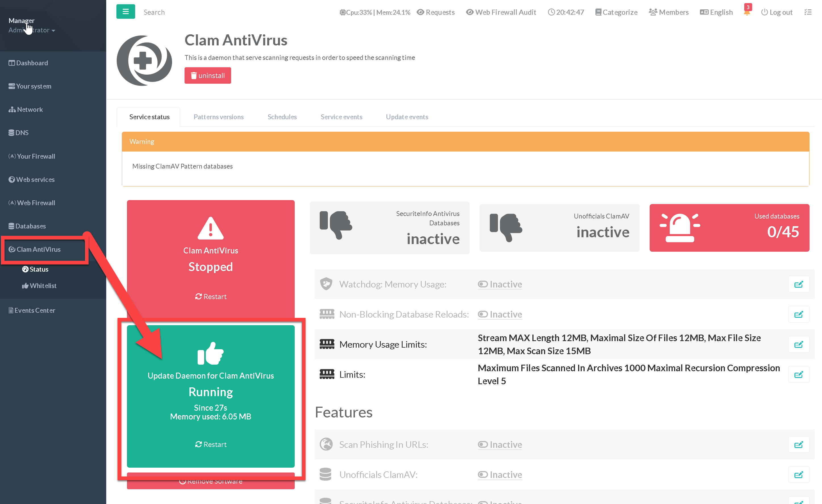Image resolution: width=822 pixels, height=504 pixels.
Task: Enable the Unofficials ClamAV feature toggle
Action: click(499, 475)
